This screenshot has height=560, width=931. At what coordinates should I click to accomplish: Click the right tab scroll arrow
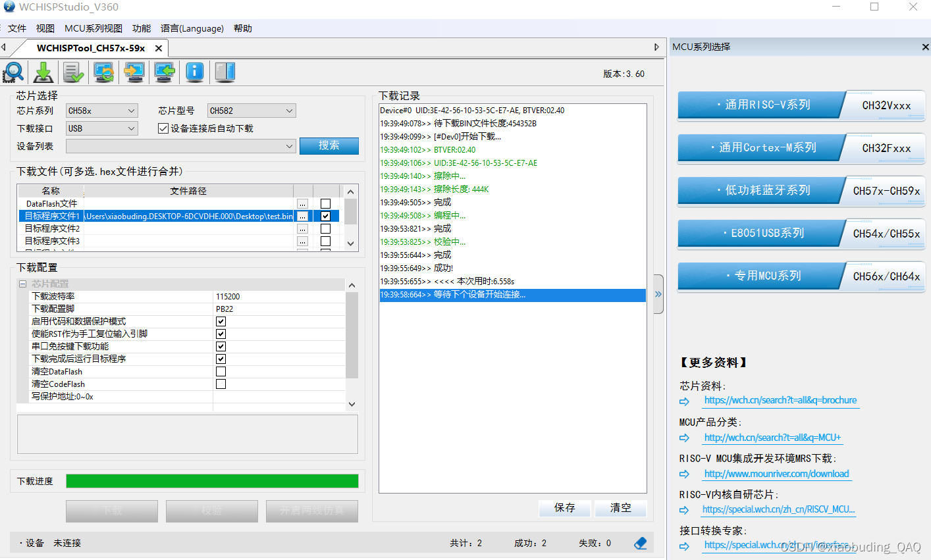tap(656, 47)
